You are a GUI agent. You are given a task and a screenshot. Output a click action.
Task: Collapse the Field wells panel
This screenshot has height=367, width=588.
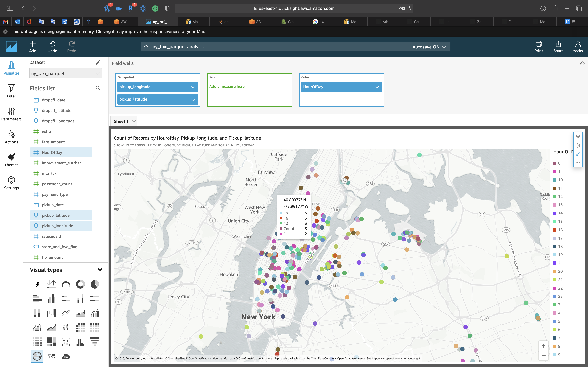pyautogui.click(x=582, y=64)
